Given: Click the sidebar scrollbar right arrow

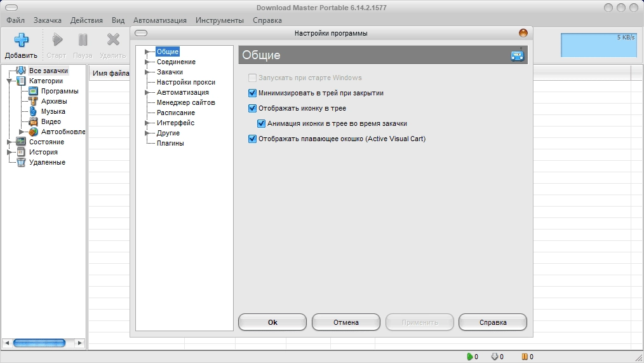Looking at the screenshot, I should click(79, 343).
